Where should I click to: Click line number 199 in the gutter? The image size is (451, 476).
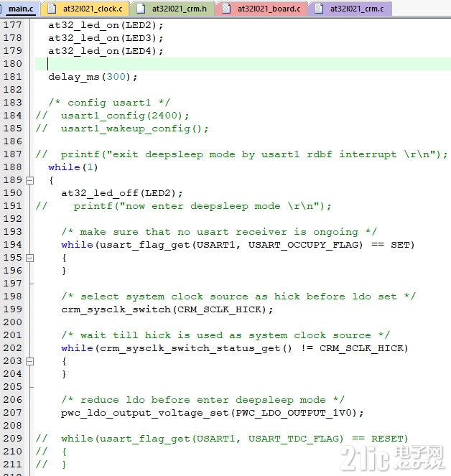[13, 309]
